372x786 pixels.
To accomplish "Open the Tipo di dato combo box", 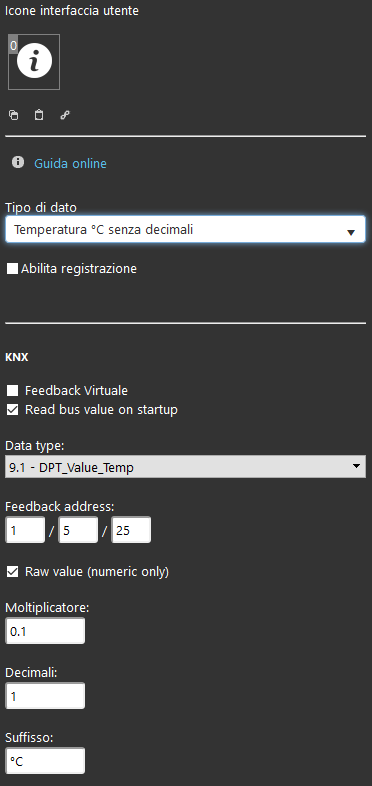I will point(185,230).
